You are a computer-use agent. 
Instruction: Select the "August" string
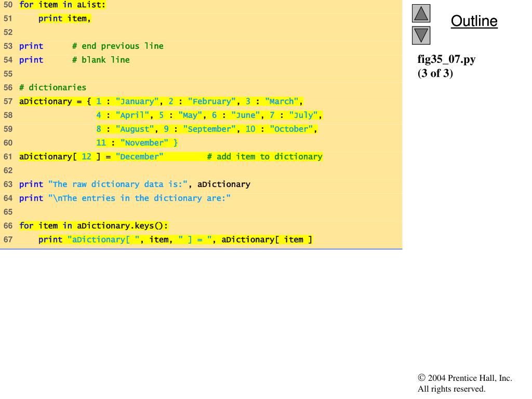pos(135,129)
